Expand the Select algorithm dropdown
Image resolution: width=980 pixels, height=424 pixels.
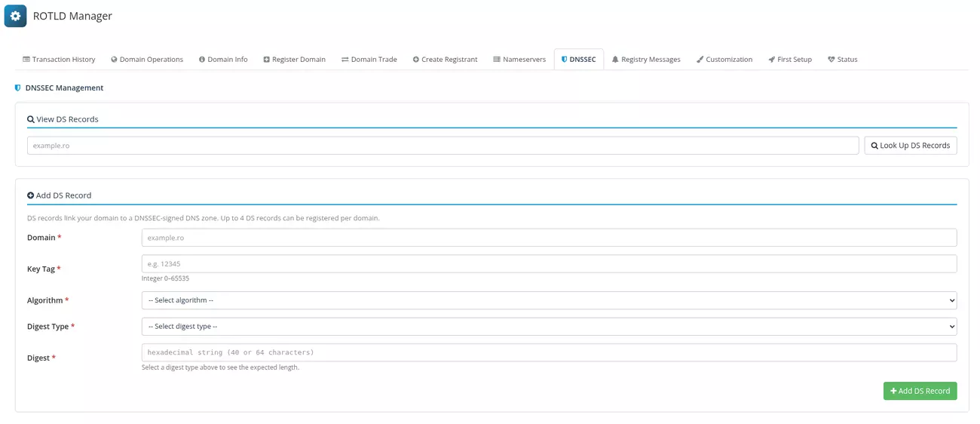tap(549, 300)
